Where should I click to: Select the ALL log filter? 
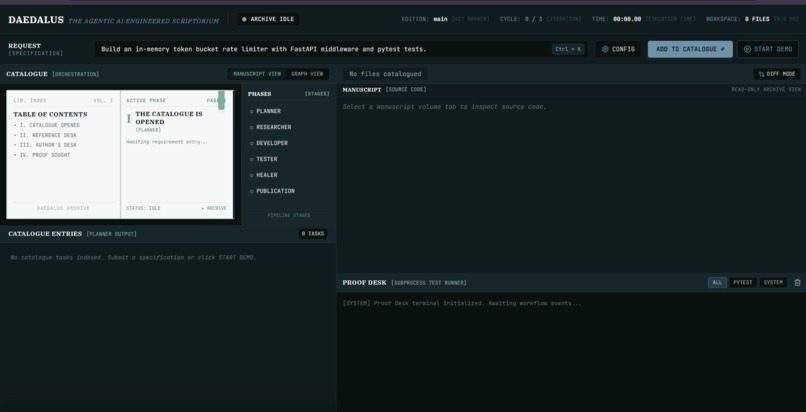(x=717, y=283)
